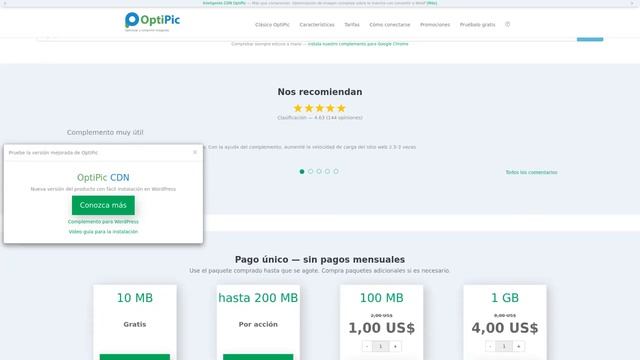Select second review carousel dot
Image resolution: width=640 pixels, height=360 pixels.
(x=311, y=171)
